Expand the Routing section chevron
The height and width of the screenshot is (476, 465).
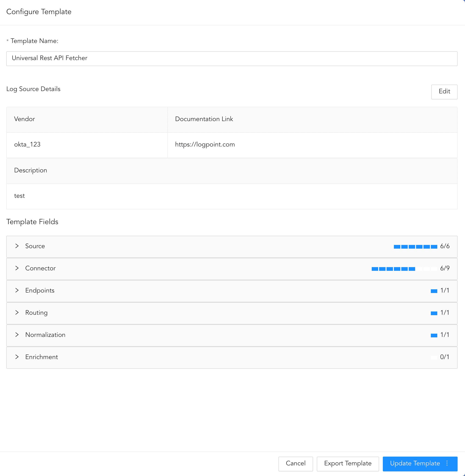17,312
